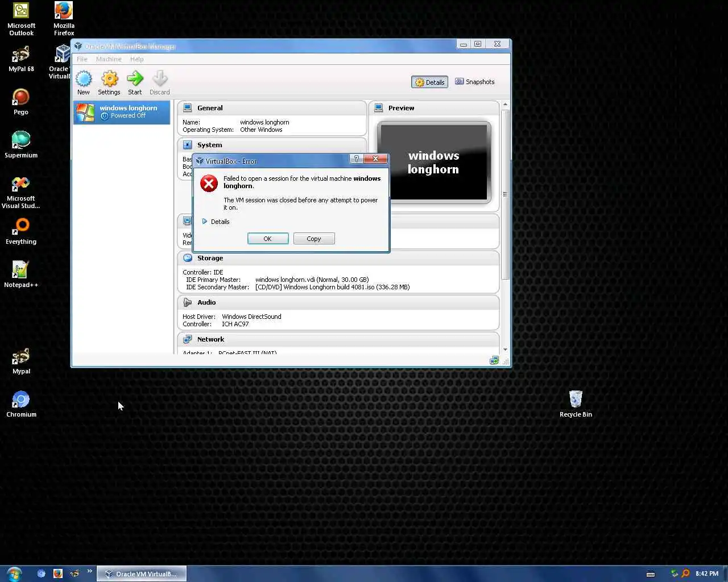Viewport: 728px width, 582px height.
Task: Open Notepad++ desktop icon
Action: pos(21,275)
